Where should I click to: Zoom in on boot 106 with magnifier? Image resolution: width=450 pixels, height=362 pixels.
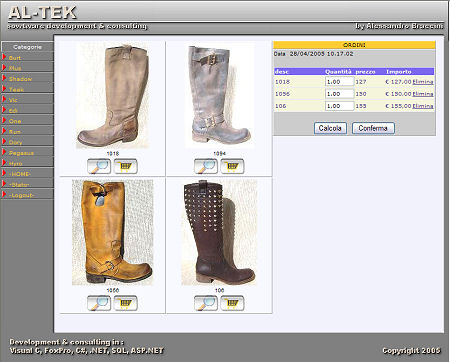coord(206,303)
